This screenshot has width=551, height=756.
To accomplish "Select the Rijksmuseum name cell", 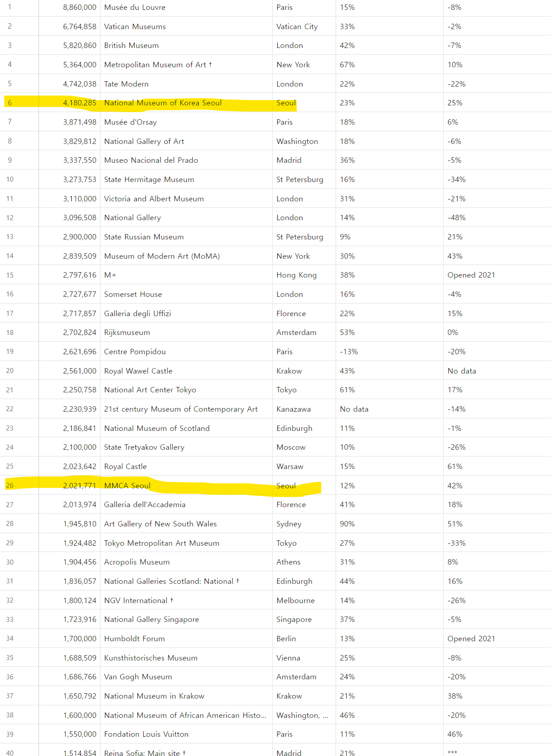I will point(127,333).
